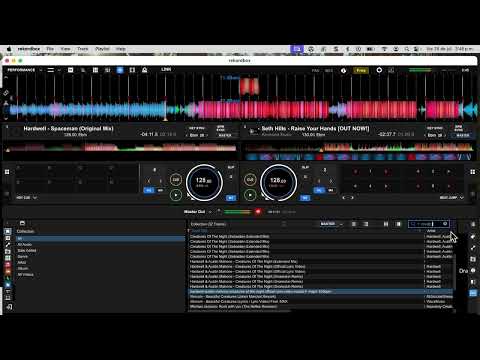
Task: Start playback on the left deck
Action: click(176, 195)
